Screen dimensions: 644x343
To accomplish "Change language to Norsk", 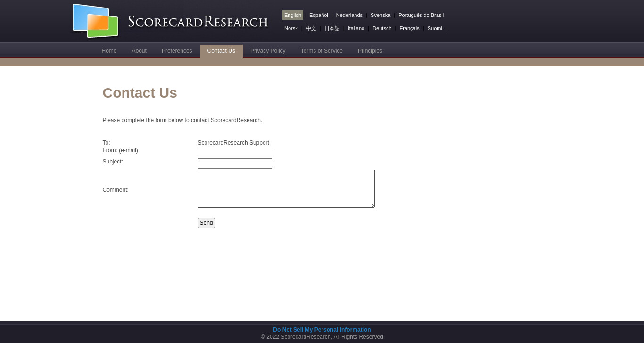I will pyautogui.click(x=291, y=28).
